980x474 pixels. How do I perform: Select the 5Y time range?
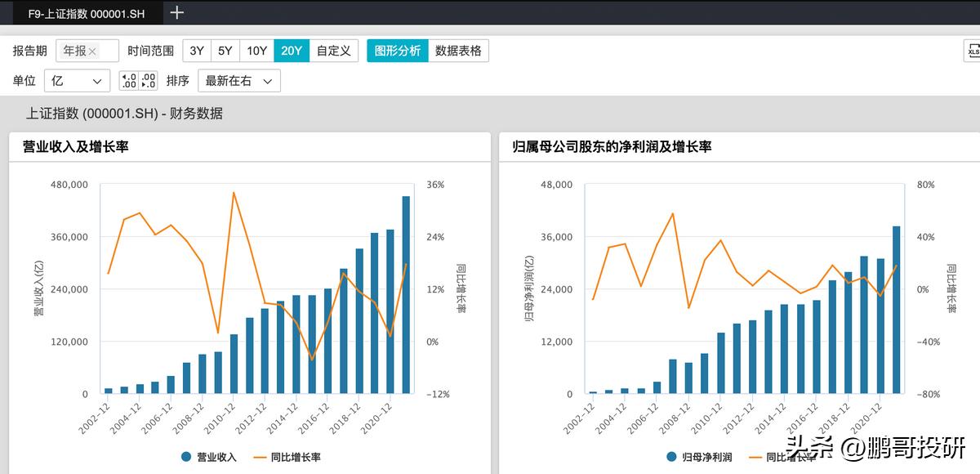click(x=226, y=50)
